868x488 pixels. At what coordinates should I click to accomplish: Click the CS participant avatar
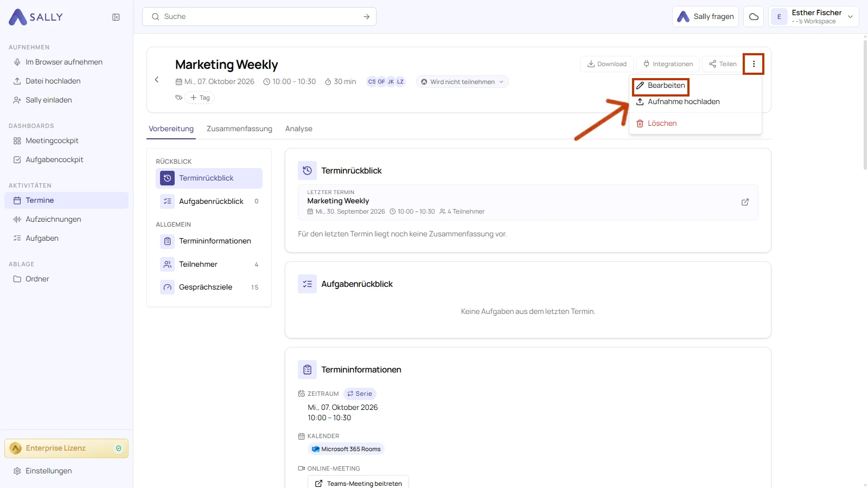[x=372, y=82]
